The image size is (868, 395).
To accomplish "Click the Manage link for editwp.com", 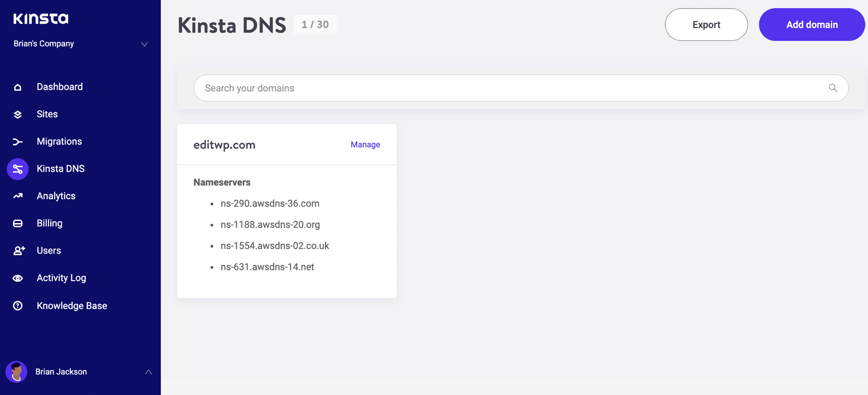I will (365, 144).
